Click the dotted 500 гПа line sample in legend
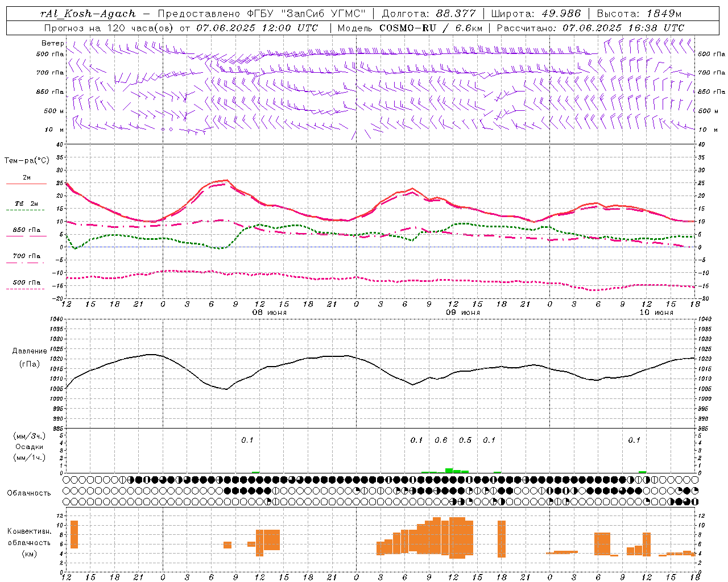The image size is (728, 582). click(x=26, y=289)
